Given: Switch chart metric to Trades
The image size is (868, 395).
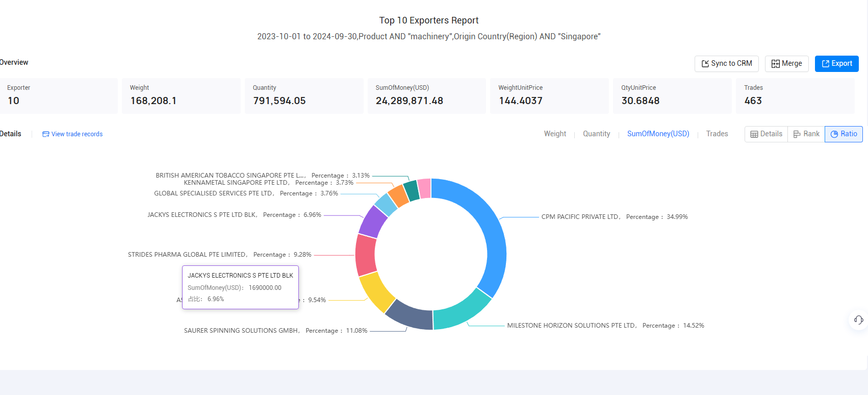Looking at the screenshot, I should pos(717,134).
